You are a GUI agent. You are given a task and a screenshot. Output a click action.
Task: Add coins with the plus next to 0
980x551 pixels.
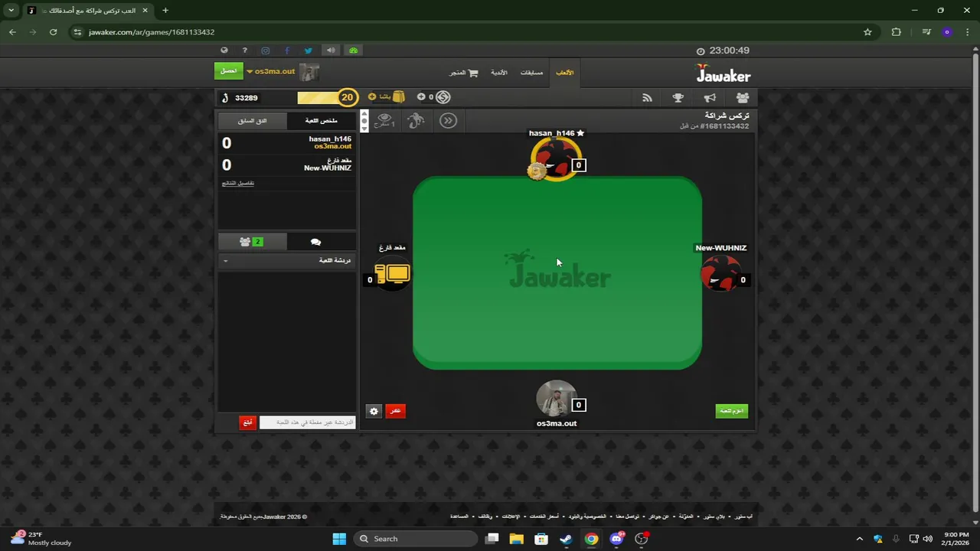(421, 97)
